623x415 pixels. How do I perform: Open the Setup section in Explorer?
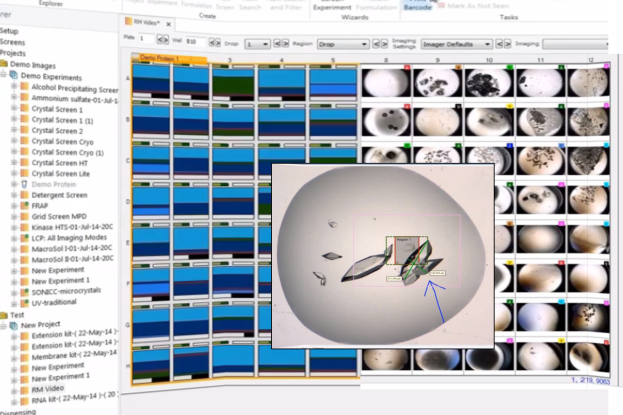[x=9, y=31]
